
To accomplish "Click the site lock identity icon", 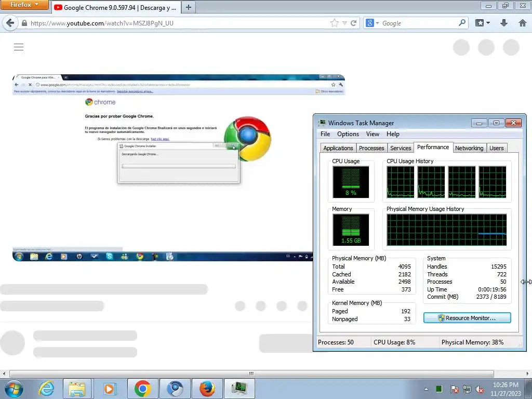I will (x=24, y=23).
